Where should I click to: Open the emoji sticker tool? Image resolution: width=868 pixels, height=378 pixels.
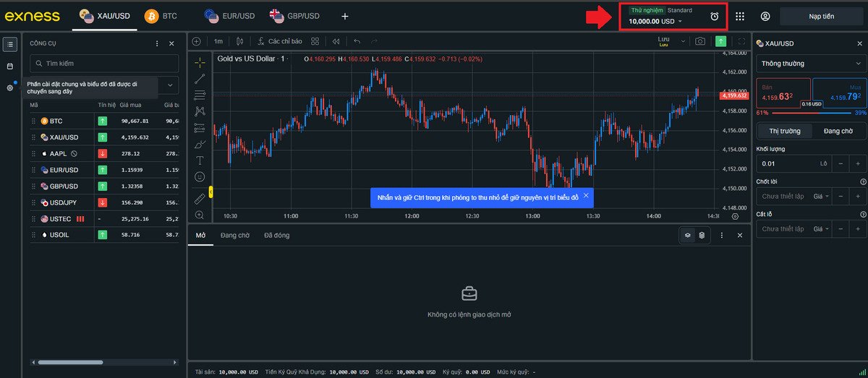point(200,177)
